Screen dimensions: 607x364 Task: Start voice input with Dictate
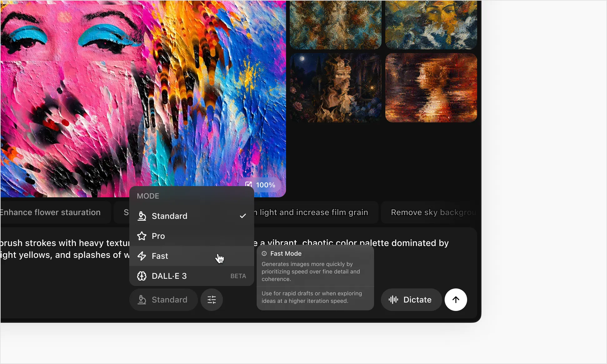411,300
